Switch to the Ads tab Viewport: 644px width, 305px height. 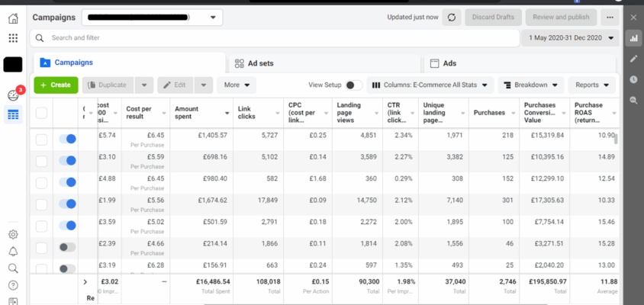point(520,63)
